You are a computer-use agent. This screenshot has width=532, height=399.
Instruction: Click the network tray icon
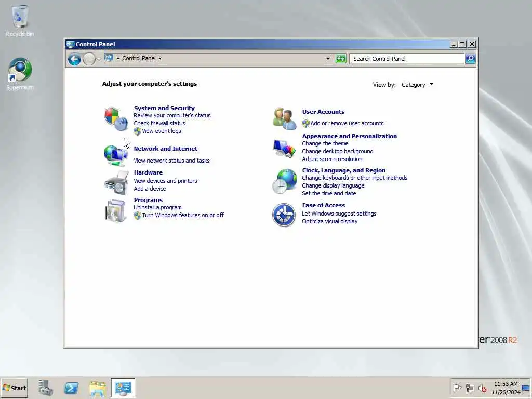click(470, 388)
